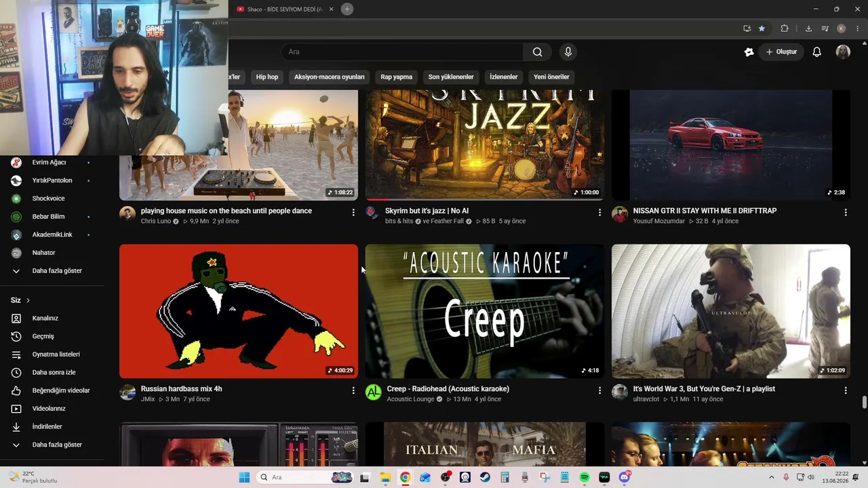
Task: Select the Rap yapma filter chip
Action: 397,77
